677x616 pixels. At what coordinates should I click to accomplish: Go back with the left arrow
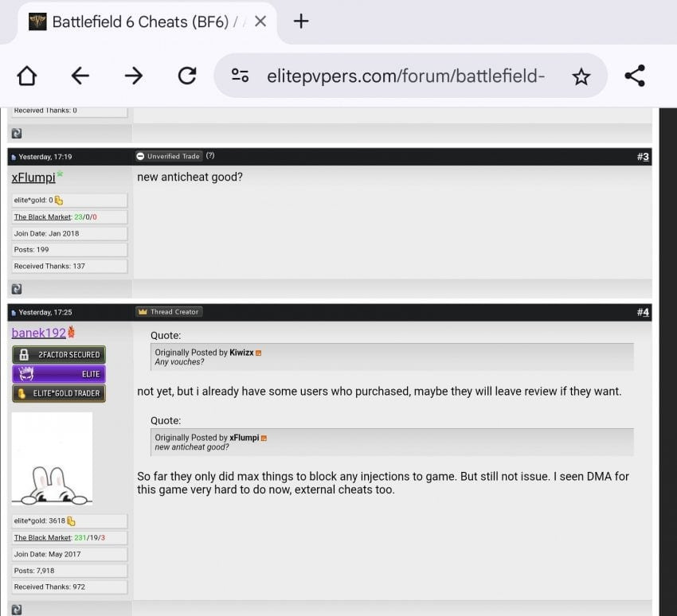coord(80,76)
